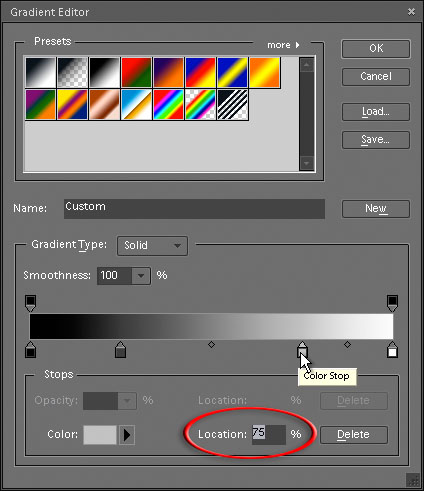Select the solid Spectrum rainbow preset

169,104
